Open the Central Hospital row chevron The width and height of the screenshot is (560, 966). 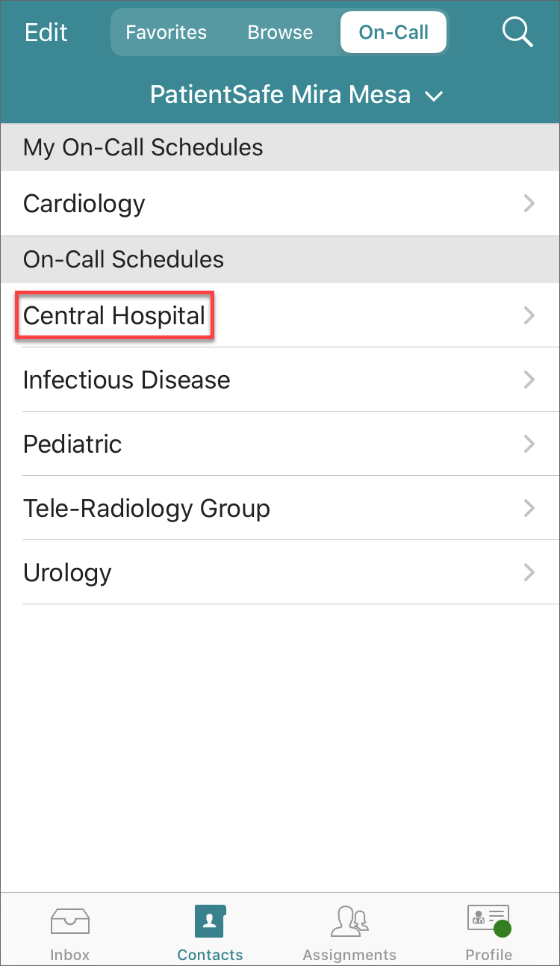coord(529,315)
